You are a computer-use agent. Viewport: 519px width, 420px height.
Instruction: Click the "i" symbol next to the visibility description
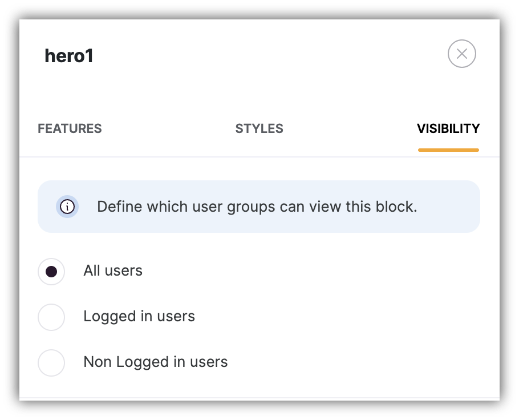point(67,207)
